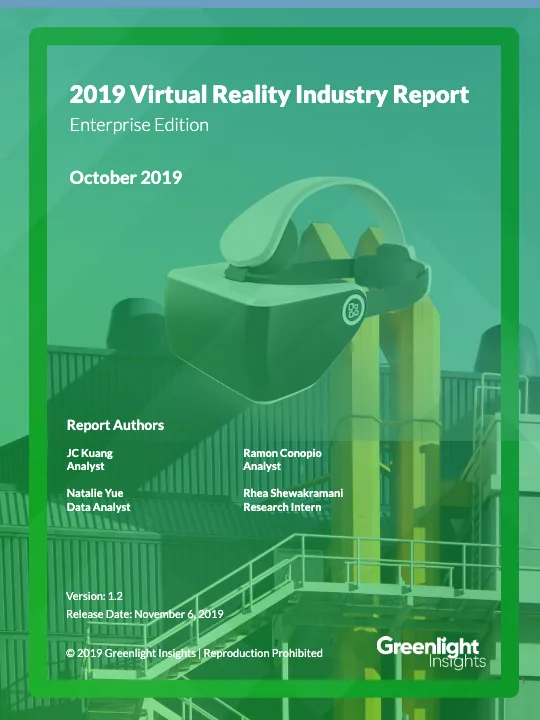Click the "Research Intern" role label
The image size is (540, 720).
click(282, 507)
